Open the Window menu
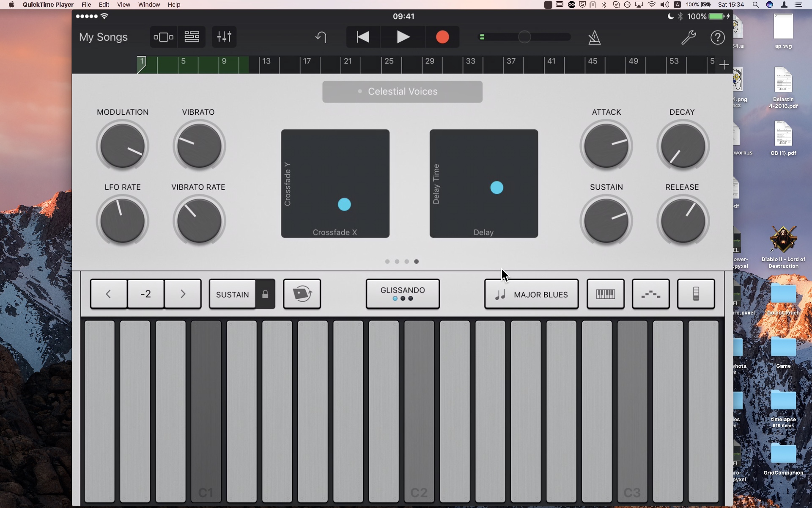Image resolution: width=812 pixels, height=508 pixels. tap(149, 5)
